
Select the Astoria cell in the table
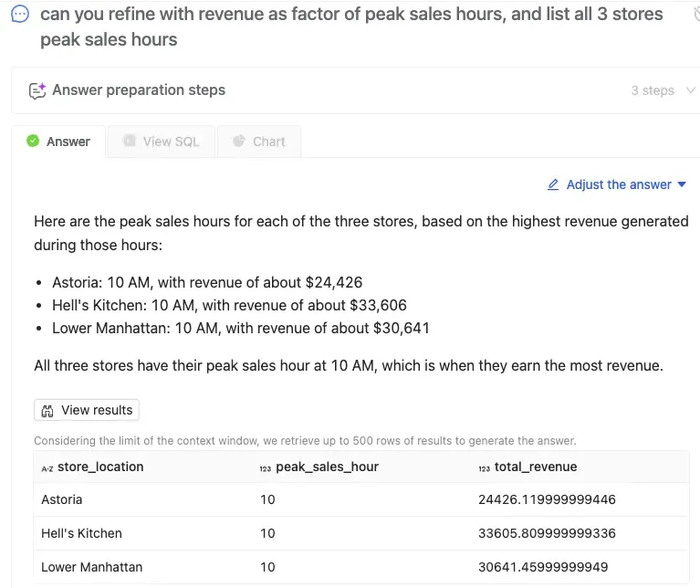pyautogui.click(x=62, y=499)
